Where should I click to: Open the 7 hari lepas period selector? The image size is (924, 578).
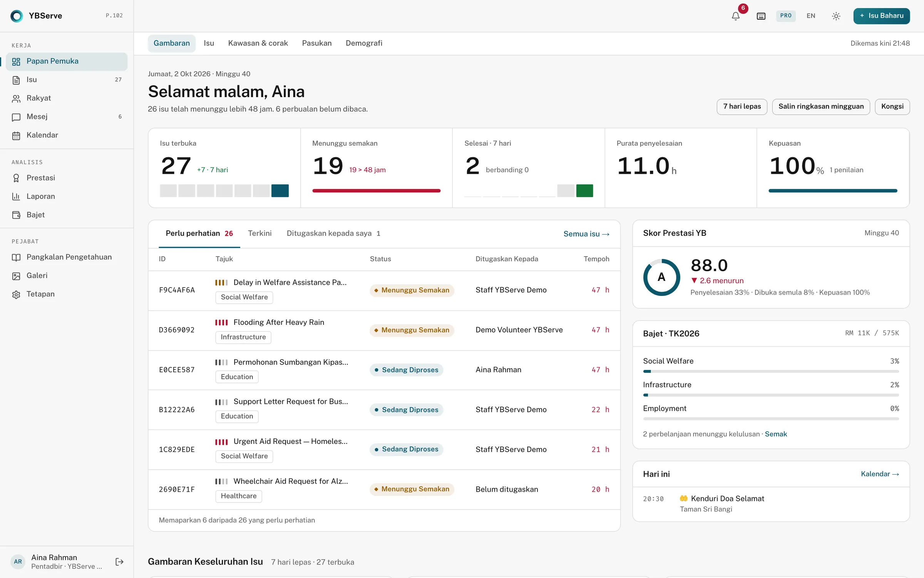(x=742, y=107)
